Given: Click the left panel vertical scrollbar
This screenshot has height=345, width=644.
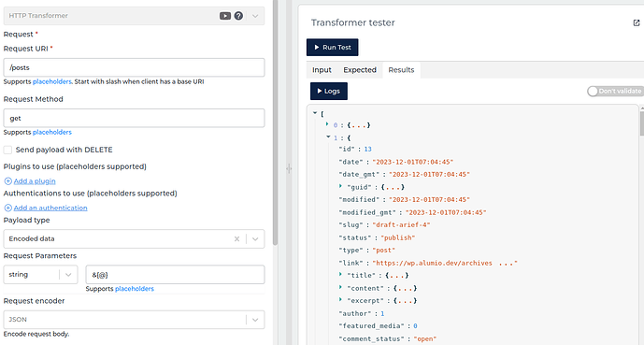Looking at the screenshot, I should point(275,122).
